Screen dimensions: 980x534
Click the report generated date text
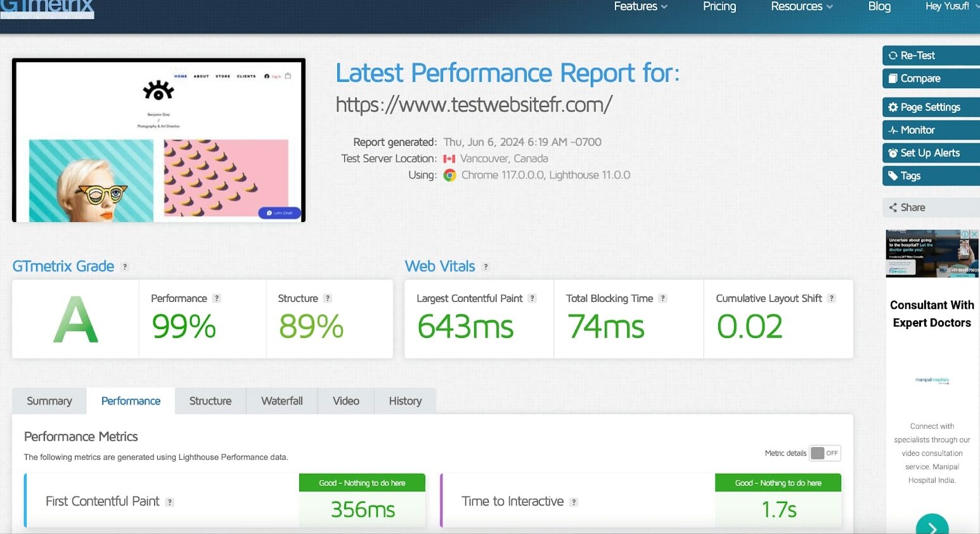coord(522,142)
